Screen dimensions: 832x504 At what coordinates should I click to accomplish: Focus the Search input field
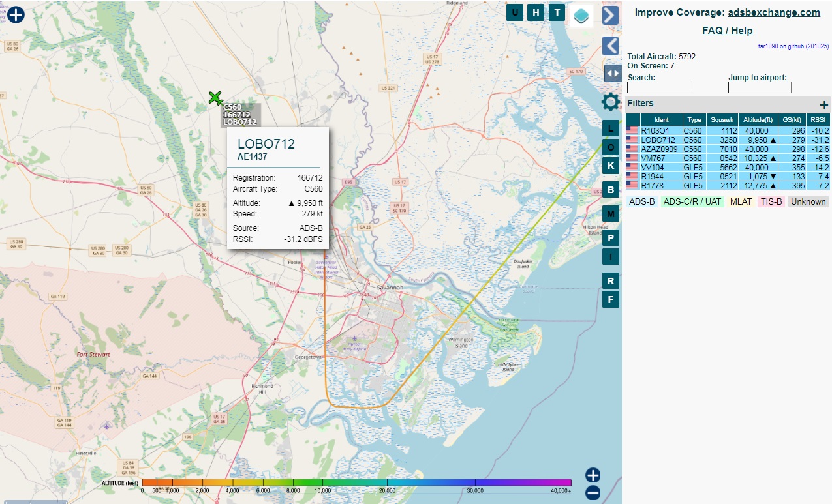tap(658, 87)
